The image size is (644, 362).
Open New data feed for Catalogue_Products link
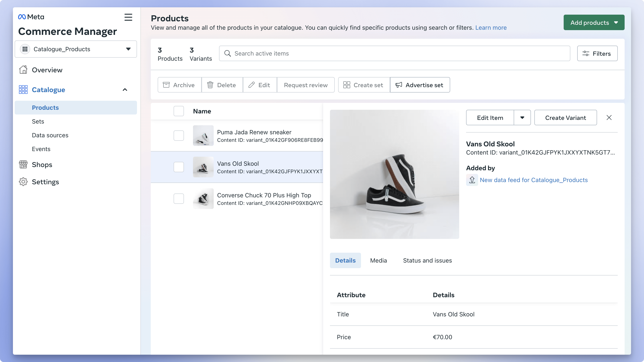coord(534,180)
